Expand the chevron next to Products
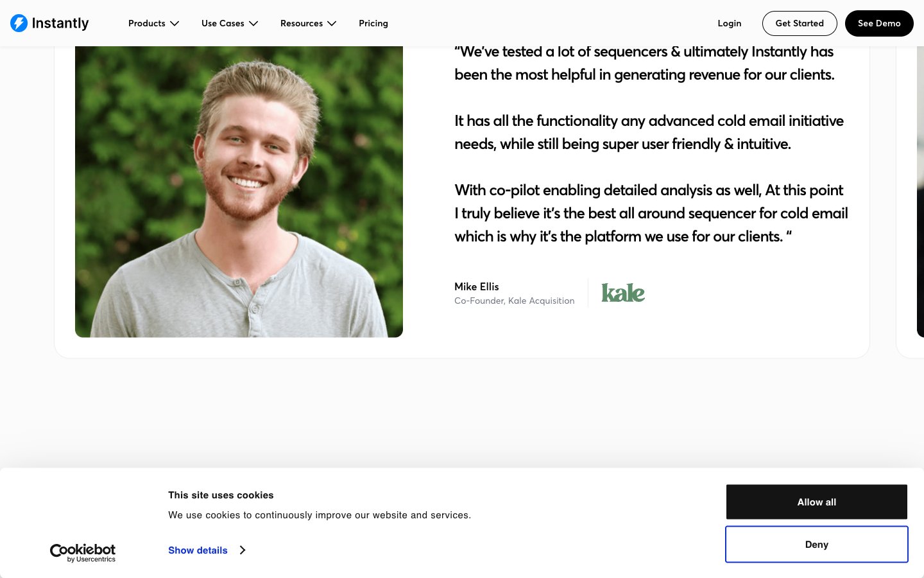 coord(175,24)
